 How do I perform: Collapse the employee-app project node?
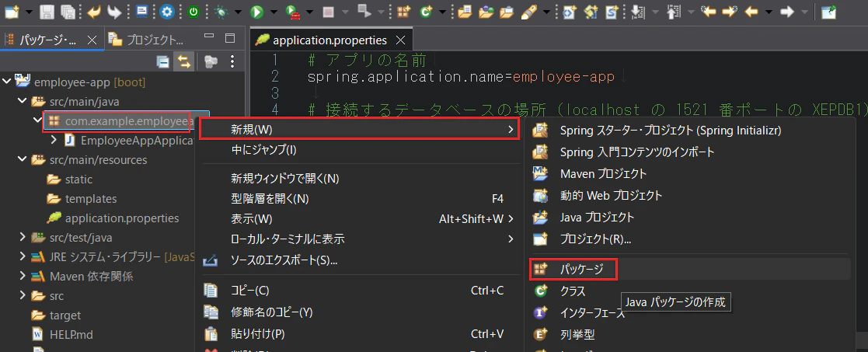coord(7,82)
